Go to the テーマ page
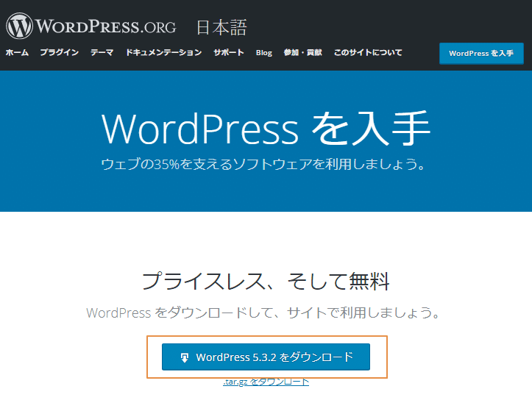Viewport: 532px width, 400px height. pyautogui.click(x=102, y=52)
